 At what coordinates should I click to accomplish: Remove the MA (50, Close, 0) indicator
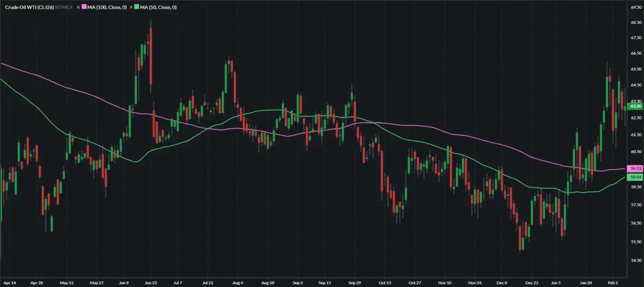[131, 7]
